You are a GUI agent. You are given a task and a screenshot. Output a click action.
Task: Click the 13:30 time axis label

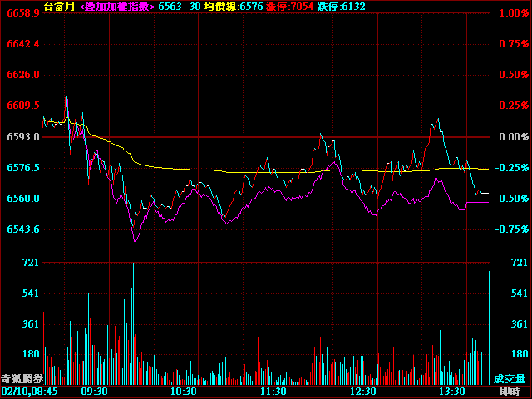coord(452,392)
